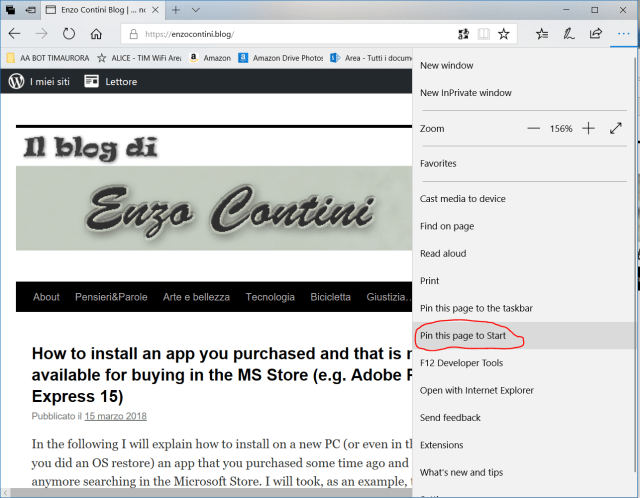Open the 15 marzo 2018 date link

tap(118, 415)
